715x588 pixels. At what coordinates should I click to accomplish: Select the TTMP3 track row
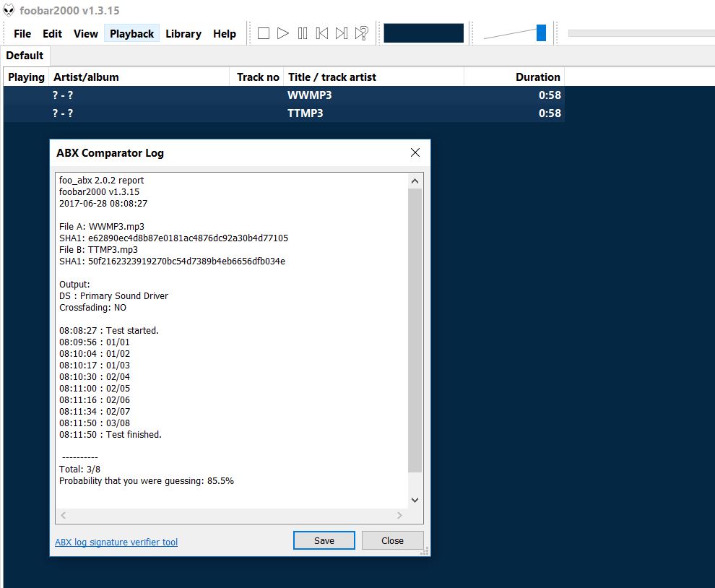point(284,113)
